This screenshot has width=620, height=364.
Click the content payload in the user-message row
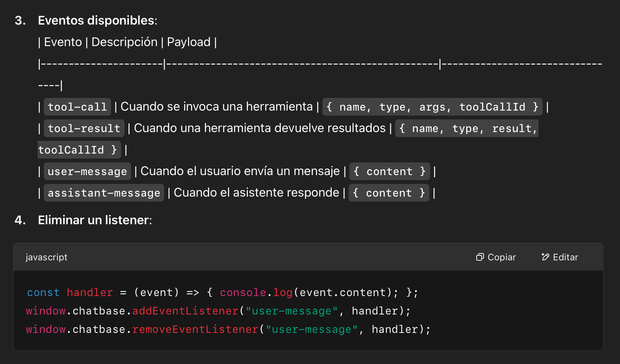[389, 171]
